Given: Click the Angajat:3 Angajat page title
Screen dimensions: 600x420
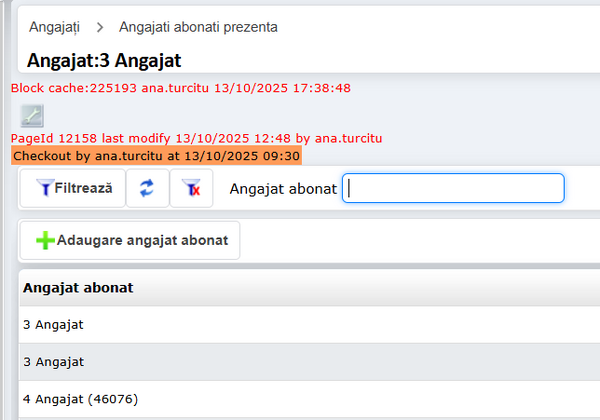Looking at the screenshot, I should point(104,59).
